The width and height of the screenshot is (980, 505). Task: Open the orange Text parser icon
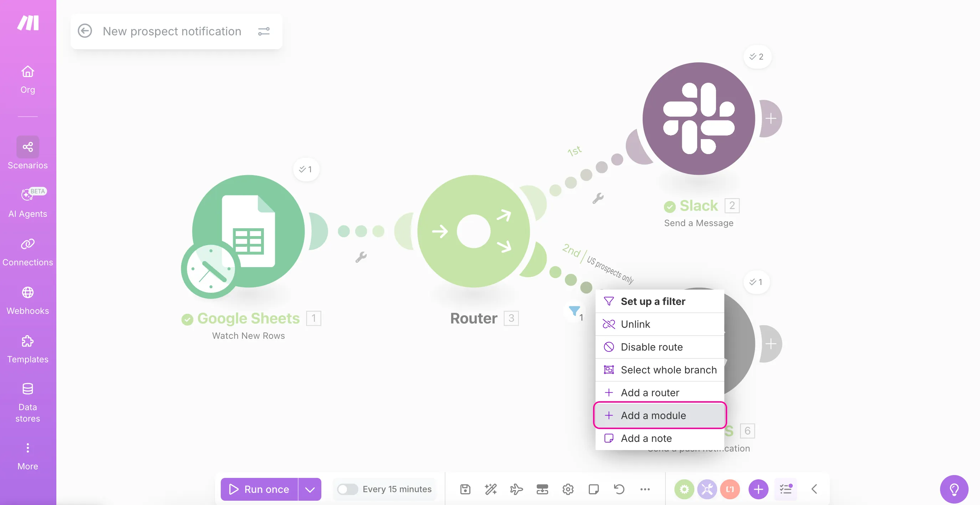pyautogui.click(x=730, y=489)
